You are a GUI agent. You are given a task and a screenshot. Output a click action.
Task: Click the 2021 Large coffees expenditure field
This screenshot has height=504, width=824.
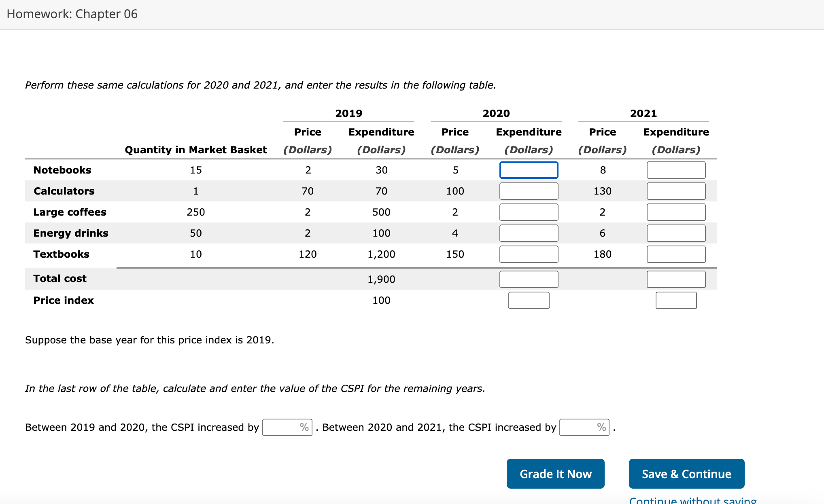676,212
